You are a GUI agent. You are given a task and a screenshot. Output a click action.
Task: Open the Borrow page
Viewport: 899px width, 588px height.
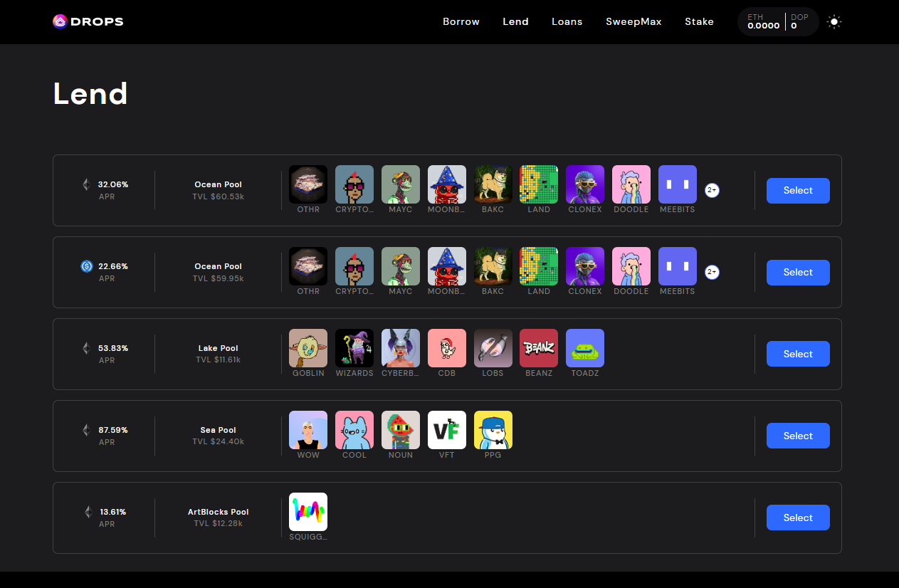[x=461, y=21]
